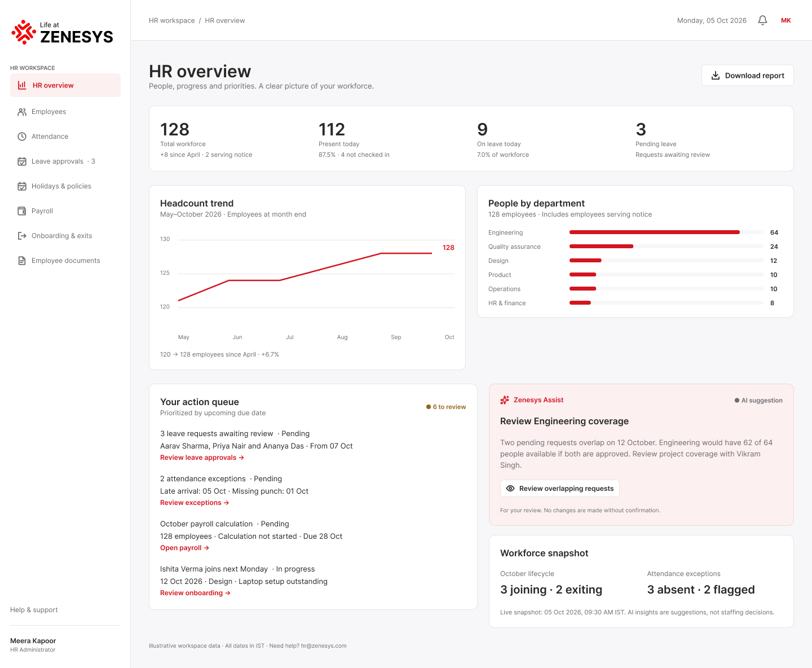Screen dimensions: 812x668
Task: Select Onboarding & exits menu item
Action: (x=65, y=236)
